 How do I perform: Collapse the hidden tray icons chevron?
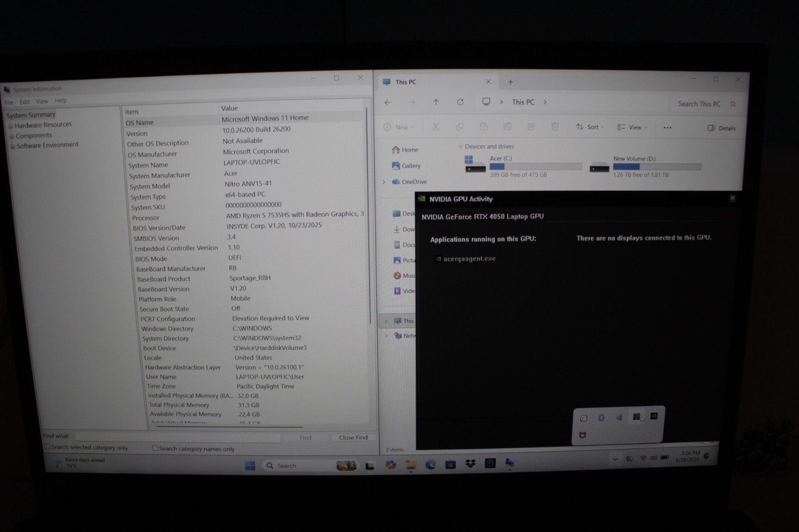[x=615, y=459]
